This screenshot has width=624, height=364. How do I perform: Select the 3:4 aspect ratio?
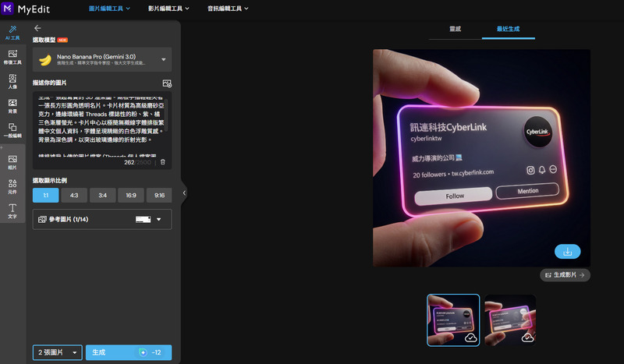tap(103, 196)
